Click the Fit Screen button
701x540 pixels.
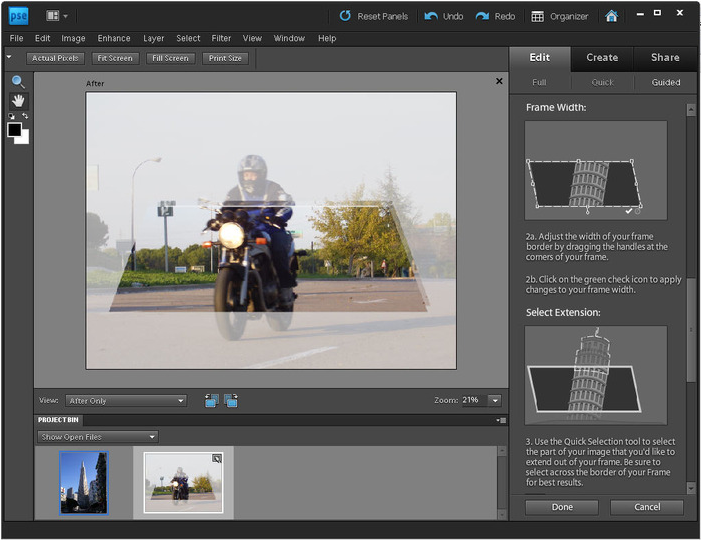pyautogui.click(x=115, y=58)
